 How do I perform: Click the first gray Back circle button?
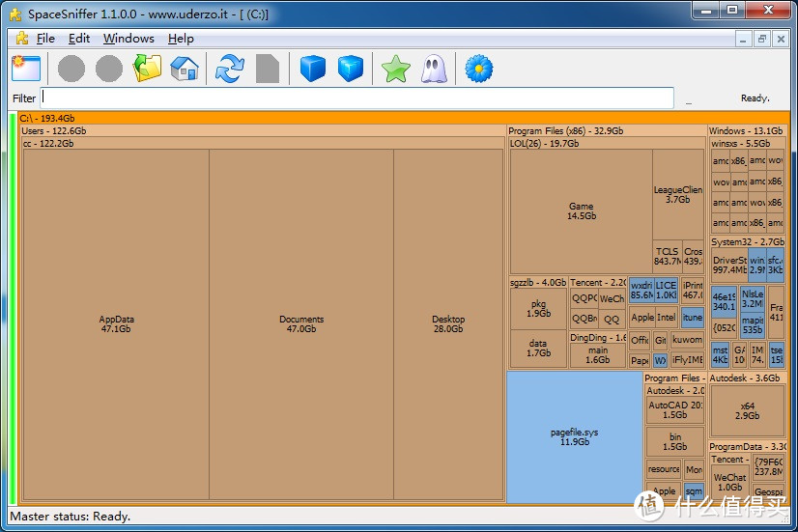pyautogui.click(x=71, y=69)
